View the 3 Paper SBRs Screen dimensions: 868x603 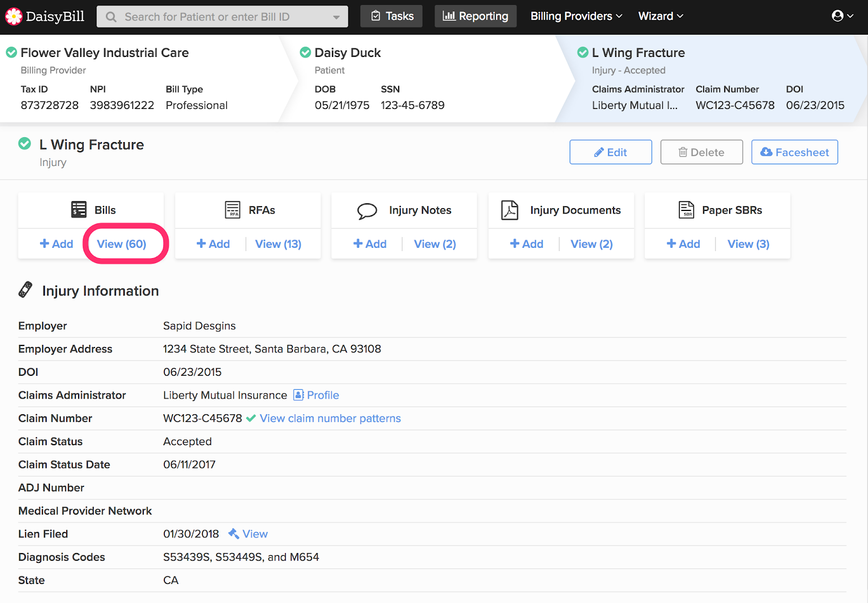(749, 244)
